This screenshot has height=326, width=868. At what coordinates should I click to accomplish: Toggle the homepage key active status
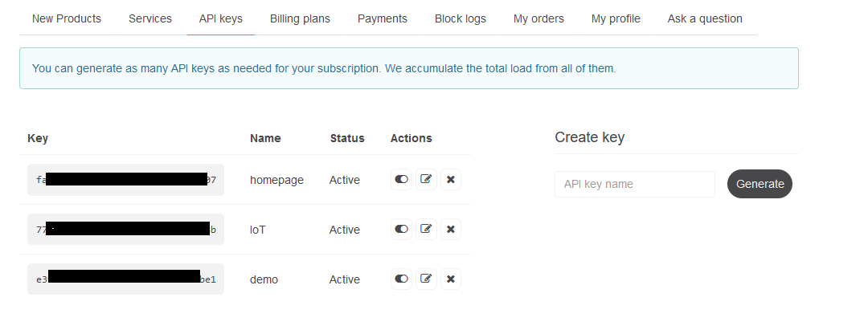point(402,180)
